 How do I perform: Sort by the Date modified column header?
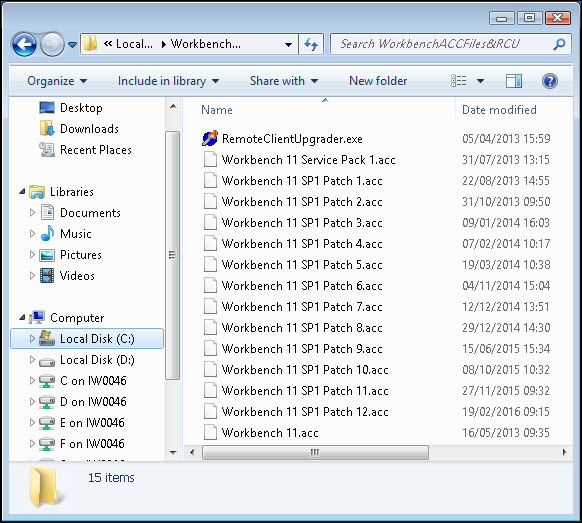click(x=499, y=109)
